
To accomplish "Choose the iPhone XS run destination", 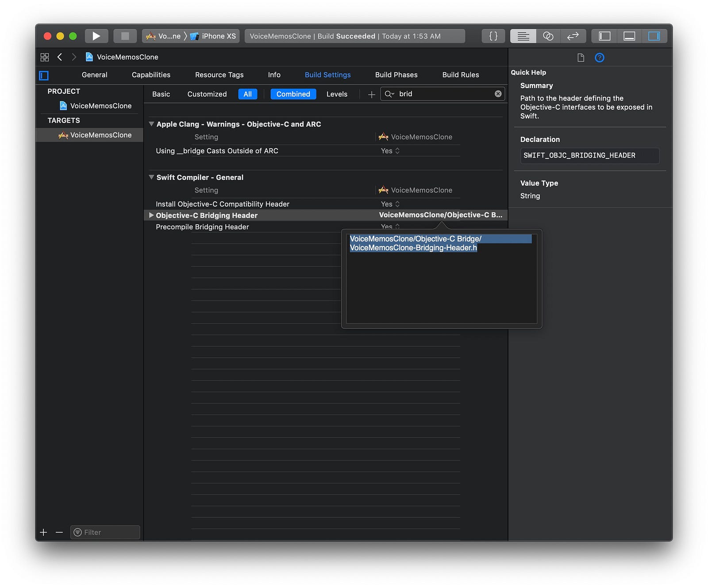I will point(213,36).
